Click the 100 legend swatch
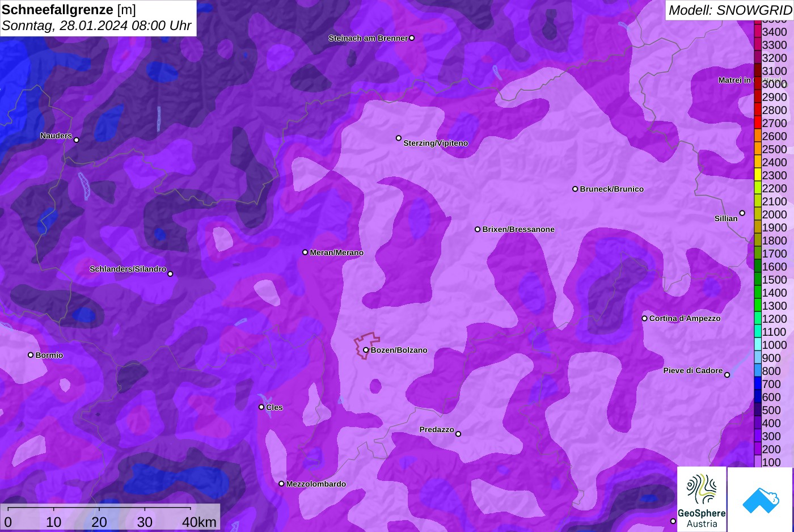This screenshot has height=532, width=794. [x=757, y=462]
